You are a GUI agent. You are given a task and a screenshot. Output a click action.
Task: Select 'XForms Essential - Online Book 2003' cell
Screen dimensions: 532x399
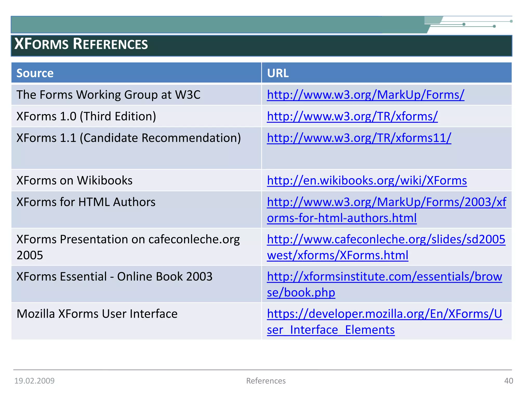[x=136, y=284]
